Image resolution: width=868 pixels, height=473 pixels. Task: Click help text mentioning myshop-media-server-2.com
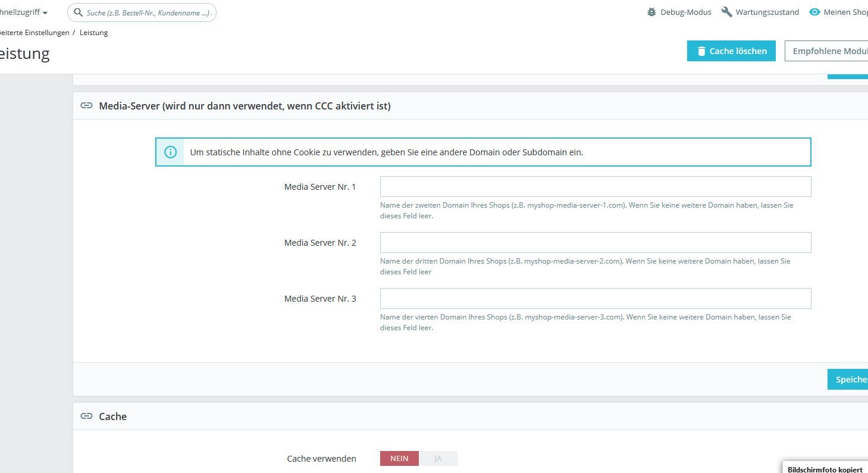[x=585, y=267]
